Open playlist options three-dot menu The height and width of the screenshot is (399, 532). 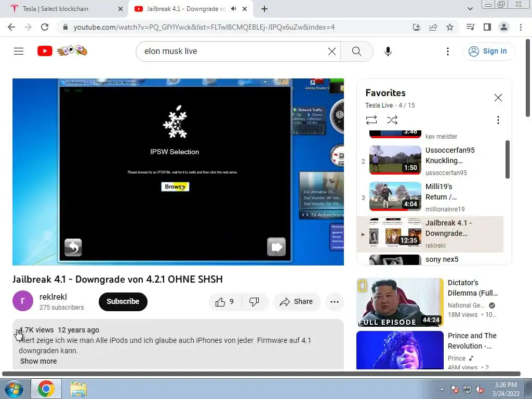[x=498, y=120]
